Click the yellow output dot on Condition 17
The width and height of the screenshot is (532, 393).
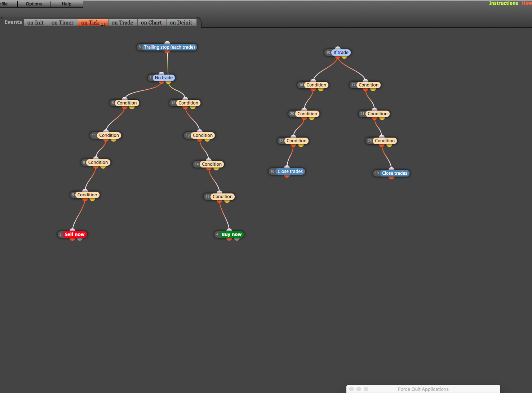pos(373,89)
